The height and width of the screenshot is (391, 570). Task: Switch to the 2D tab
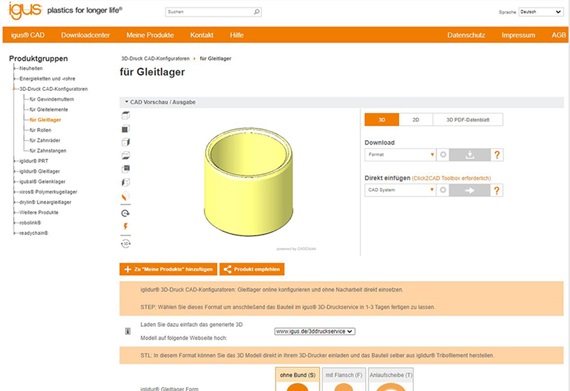(x=416, y=120)
